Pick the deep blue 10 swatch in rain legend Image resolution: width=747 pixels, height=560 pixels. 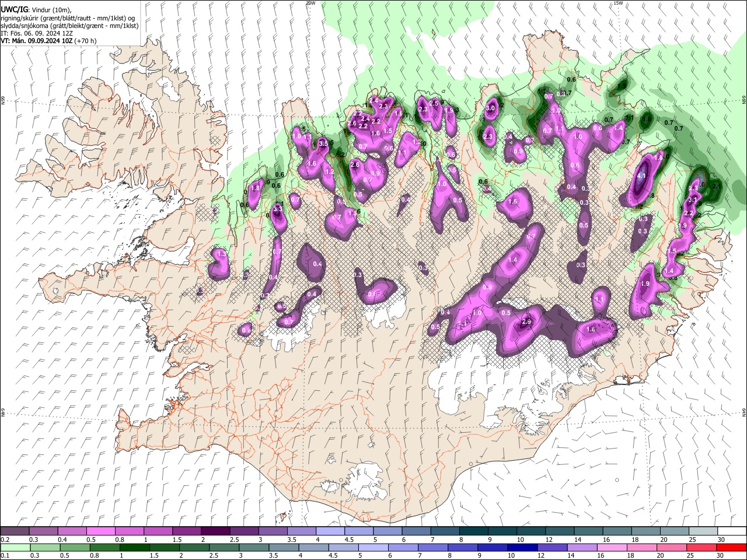(x=522, y=547)
